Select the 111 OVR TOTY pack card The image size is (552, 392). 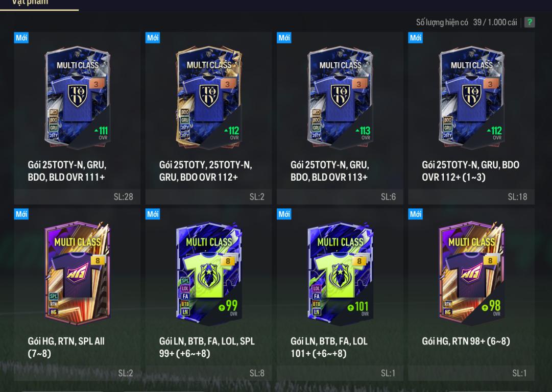78,97
